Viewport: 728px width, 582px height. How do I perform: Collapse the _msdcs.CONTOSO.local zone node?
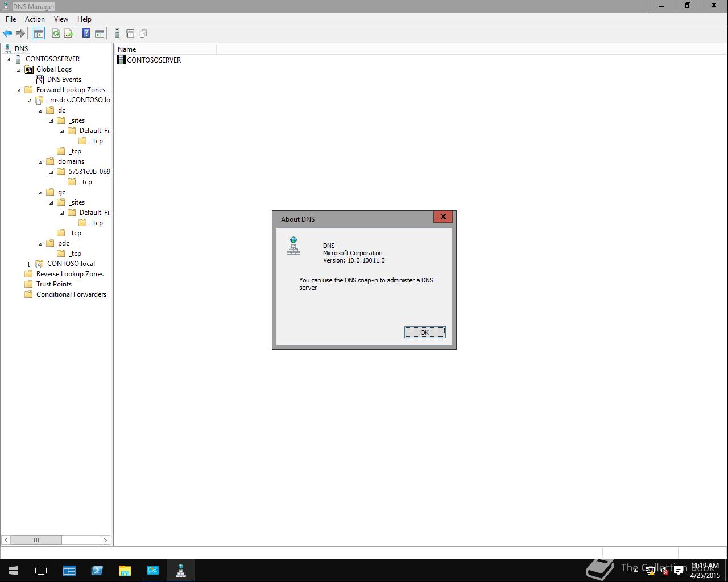(30, 100)
